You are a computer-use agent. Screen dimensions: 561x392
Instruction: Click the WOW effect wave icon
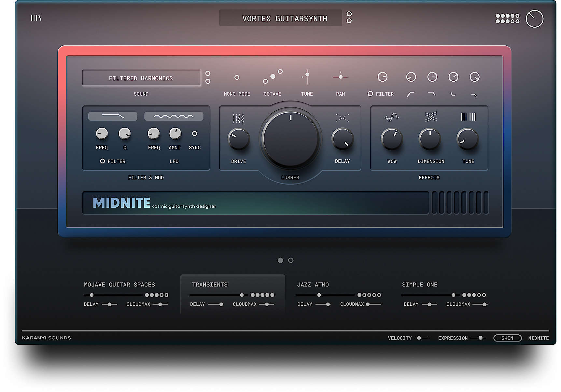pyautogui.click(x=391, y=117)
